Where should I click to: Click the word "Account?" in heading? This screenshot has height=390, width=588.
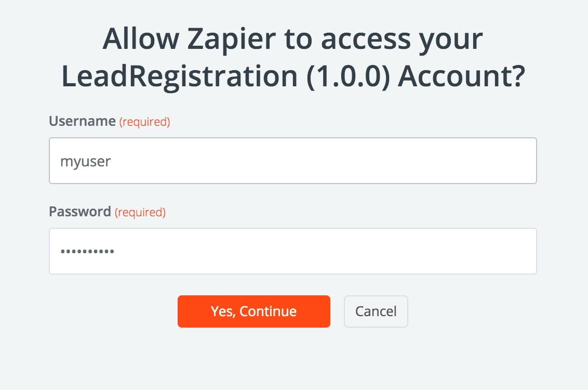tap(462, 76)
